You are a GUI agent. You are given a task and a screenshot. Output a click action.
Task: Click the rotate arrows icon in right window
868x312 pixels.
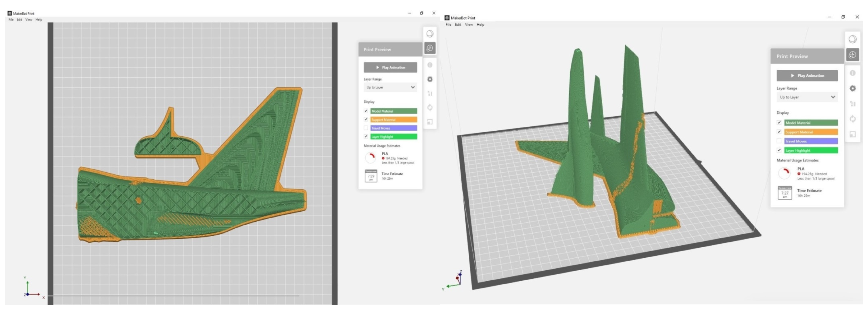coord(853,119)
